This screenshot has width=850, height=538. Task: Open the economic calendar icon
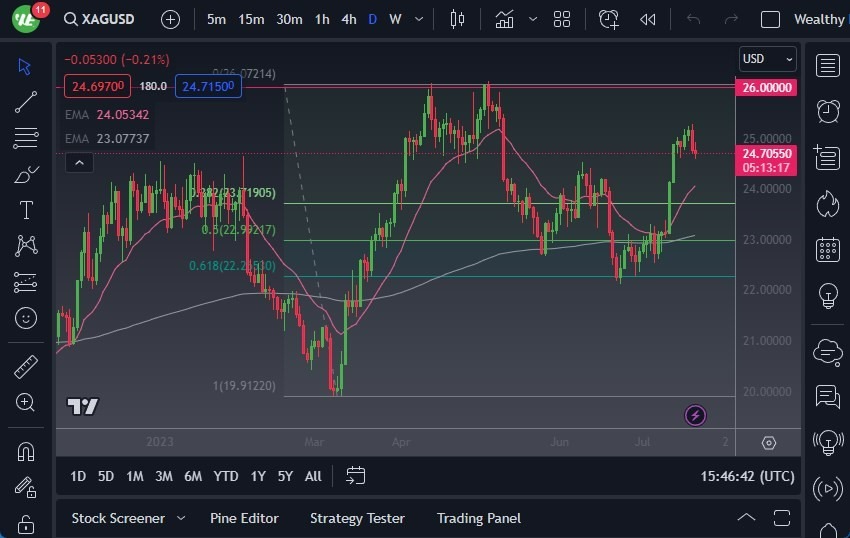[827, 249]
